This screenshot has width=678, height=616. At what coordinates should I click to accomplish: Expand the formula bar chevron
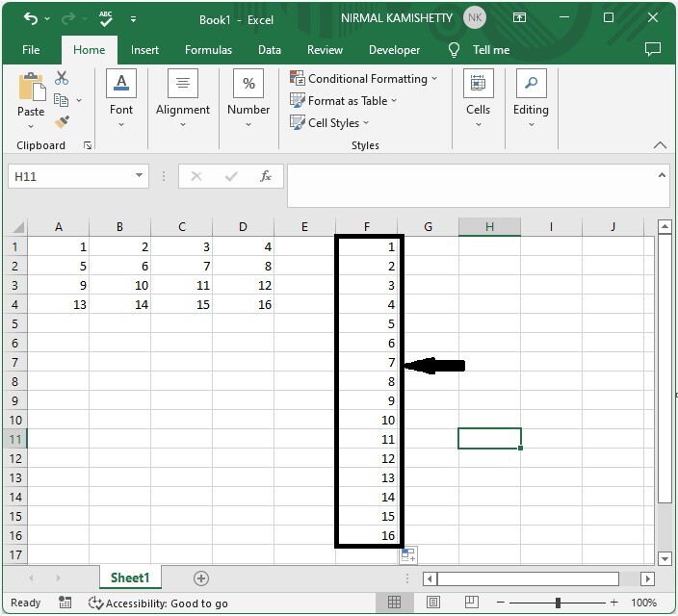pyautogui.click(x=662, y=175)
